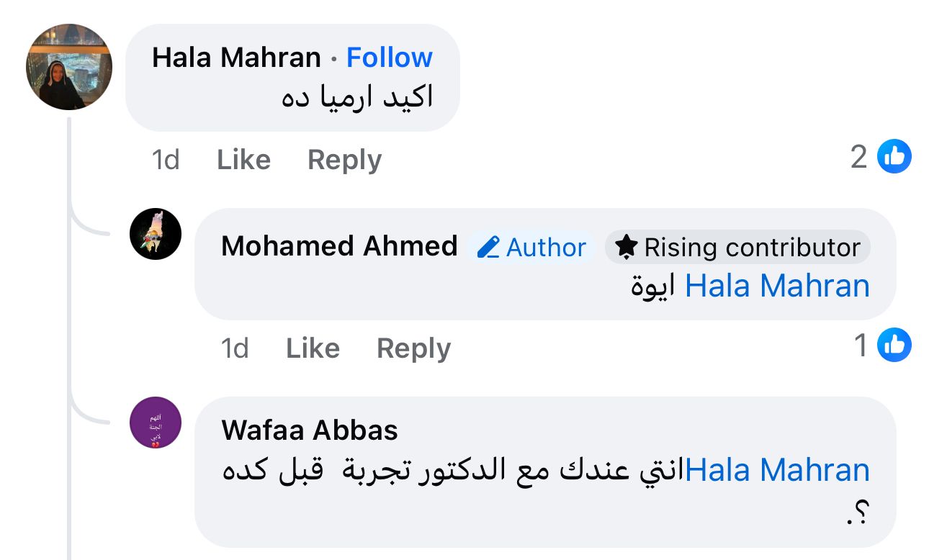The image size is (929, 560).
Task: Click Hala Mahran's profile picture
Action: 69,67
